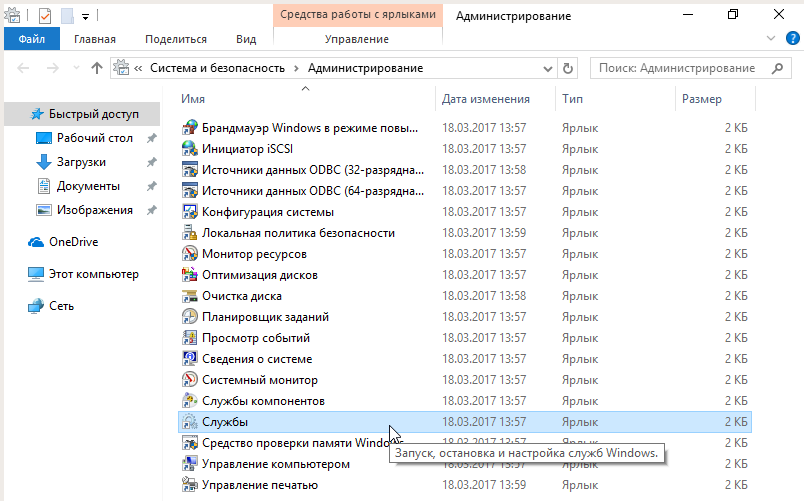Click Система и безопасность in breadcrumb
The image size is (804, 501).
click(217, 68)
